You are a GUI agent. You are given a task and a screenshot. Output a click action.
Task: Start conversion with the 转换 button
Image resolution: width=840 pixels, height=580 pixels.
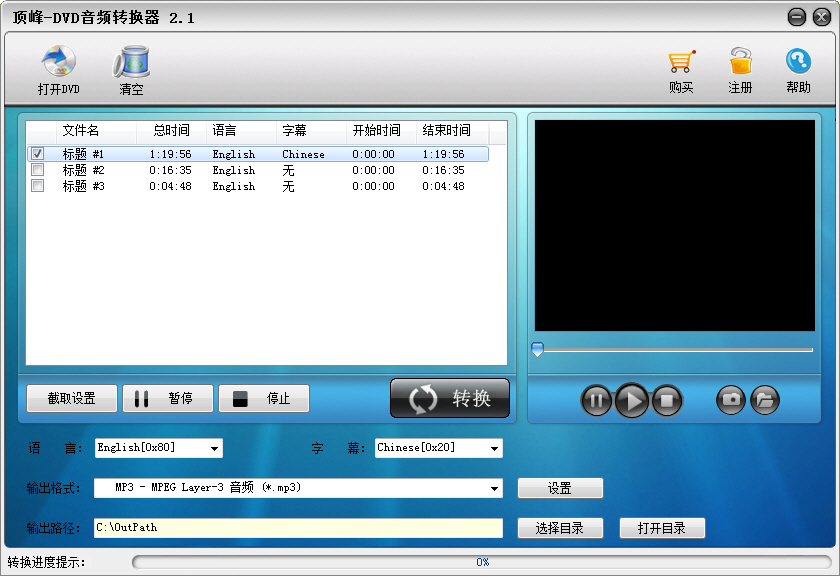click(449, 397)
